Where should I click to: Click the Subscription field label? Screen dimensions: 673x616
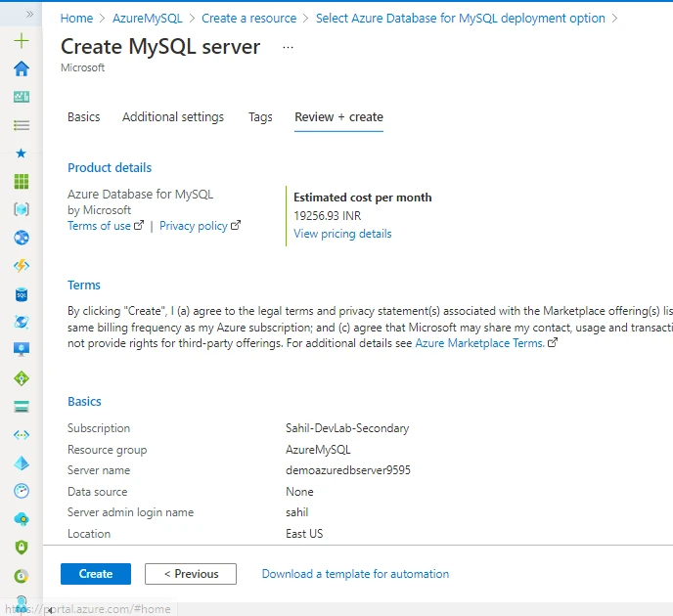click(x=99, y=428)
